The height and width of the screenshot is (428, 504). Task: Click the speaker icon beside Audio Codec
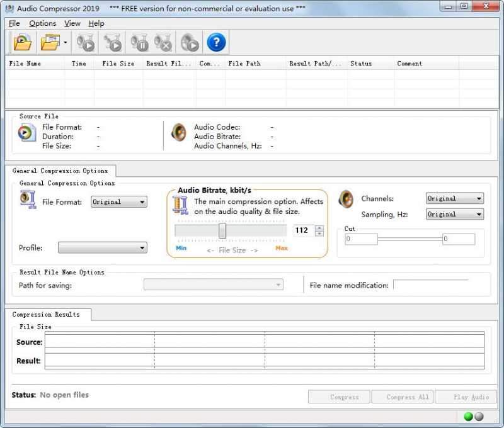179,132
